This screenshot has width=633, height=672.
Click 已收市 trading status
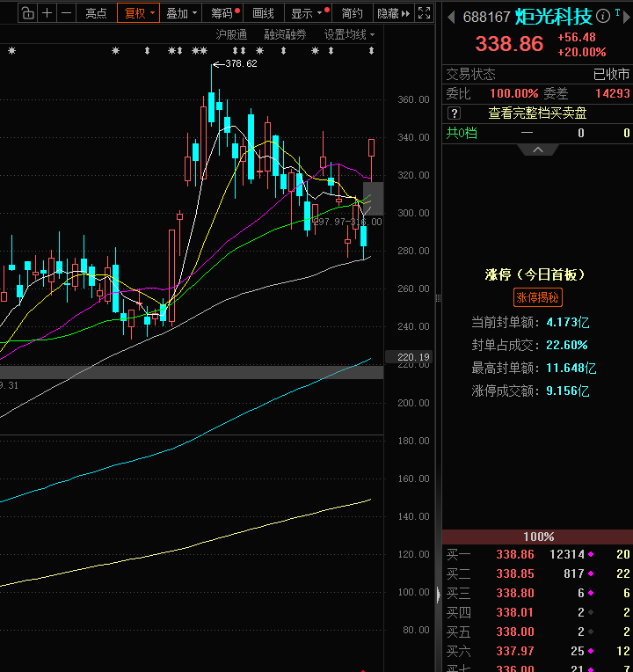pos(611,75)
